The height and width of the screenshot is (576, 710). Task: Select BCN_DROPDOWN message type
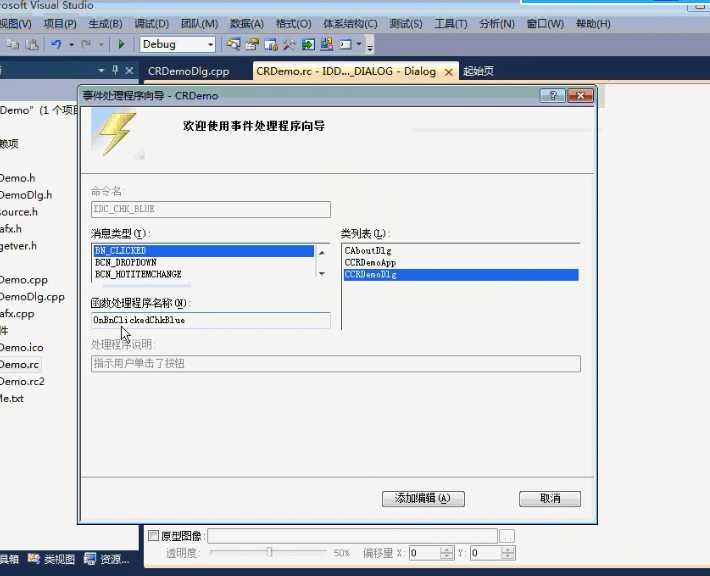[x=203, y=263]
